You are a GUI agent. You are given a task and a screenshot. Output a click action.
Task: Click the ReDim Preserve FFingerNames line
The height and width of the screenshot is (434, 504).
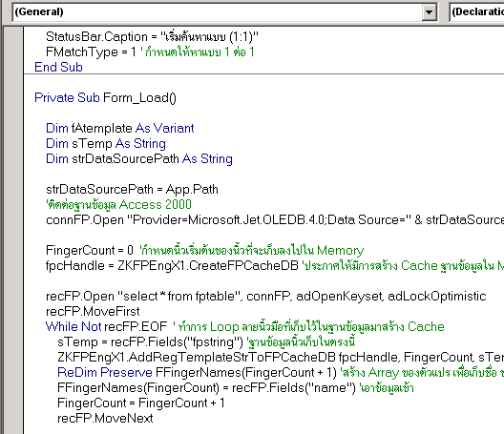click(x=197, y=372)
